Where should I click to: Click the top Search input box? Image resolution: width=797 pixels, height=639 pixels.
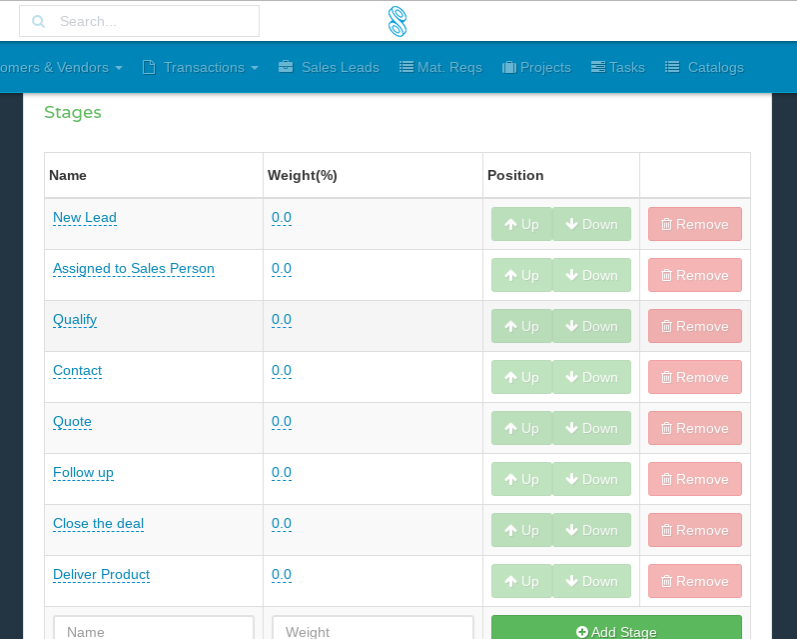click(150, 21)
